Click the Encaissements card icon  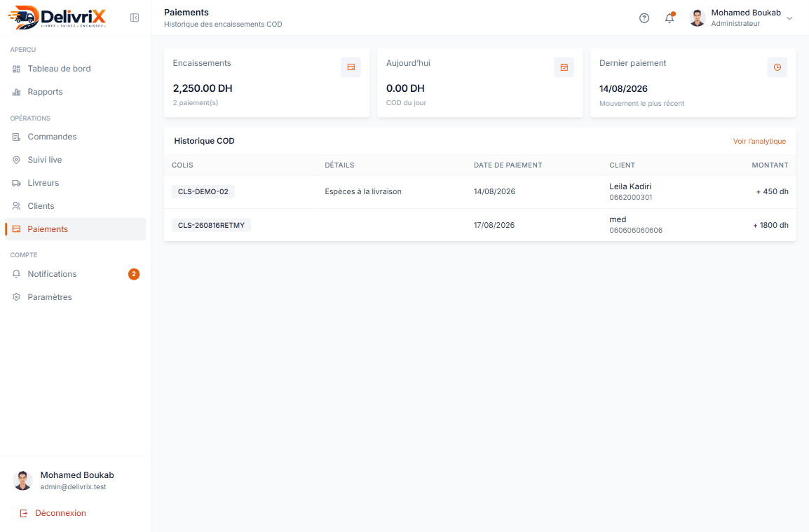(351, 67)
